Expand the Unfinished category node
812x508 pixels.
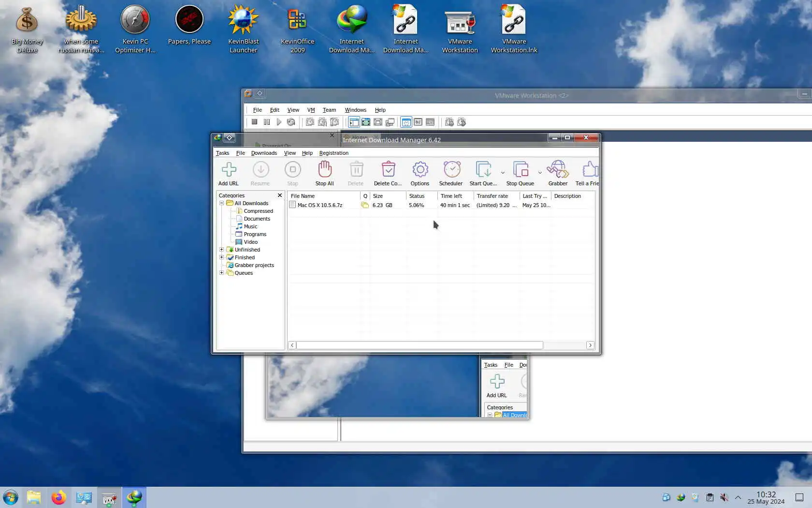pyautogui.click(x=222, y=250)
